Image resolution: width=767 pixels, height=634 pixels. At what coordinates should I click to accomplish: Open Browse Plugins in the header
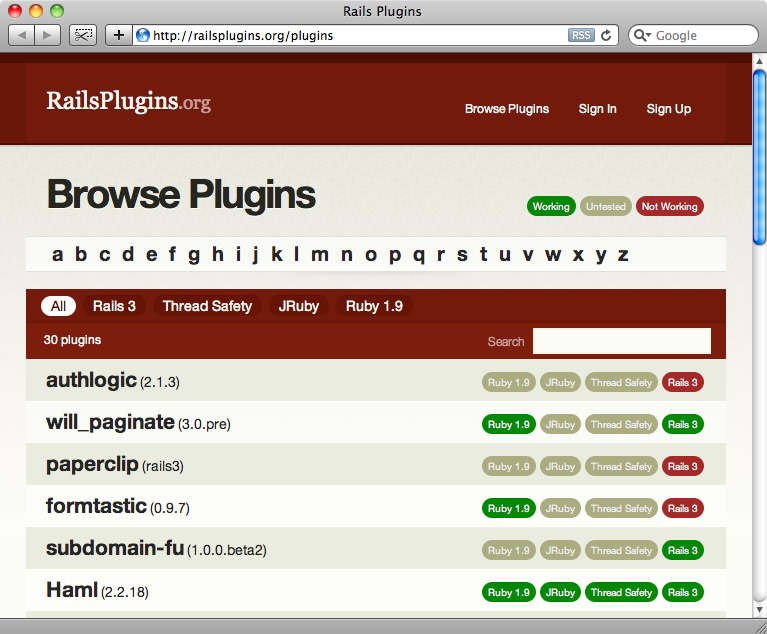click(x=507, y=109)
